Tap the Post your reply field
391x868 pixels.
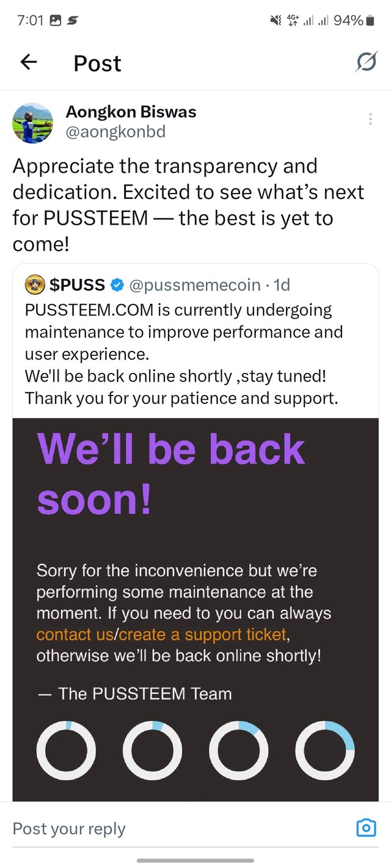pyautogui.click(x=171, y=828)
